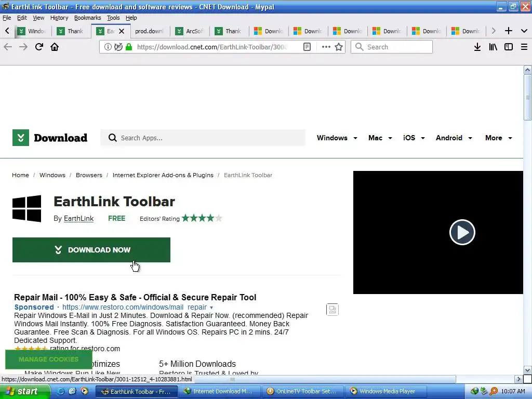
Task: Click the Windows logo product icon
Action: (x=27, y=208)
